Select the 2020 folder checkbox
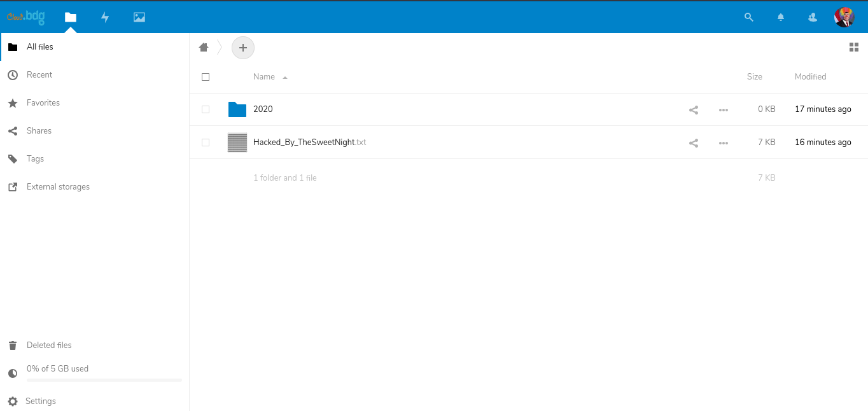The width and height of the screenshot is (868, 411). (x=206, y=109)
